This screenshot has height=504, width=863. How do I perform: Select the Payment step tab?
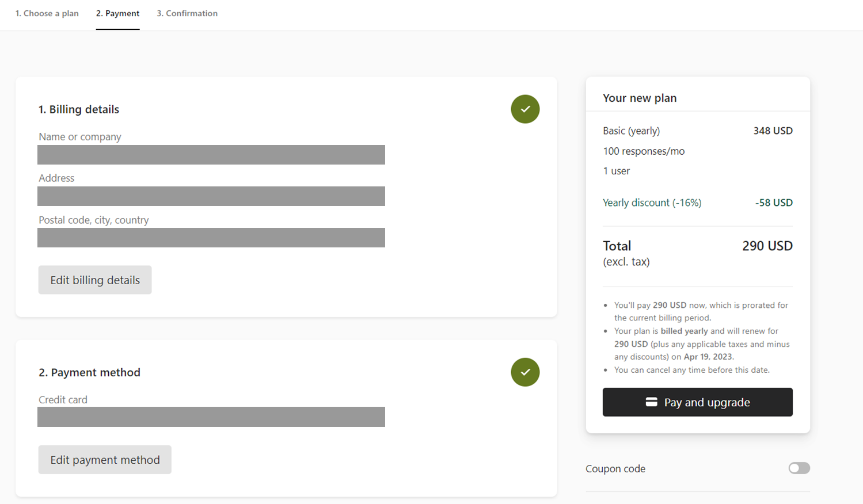point(117,13)
